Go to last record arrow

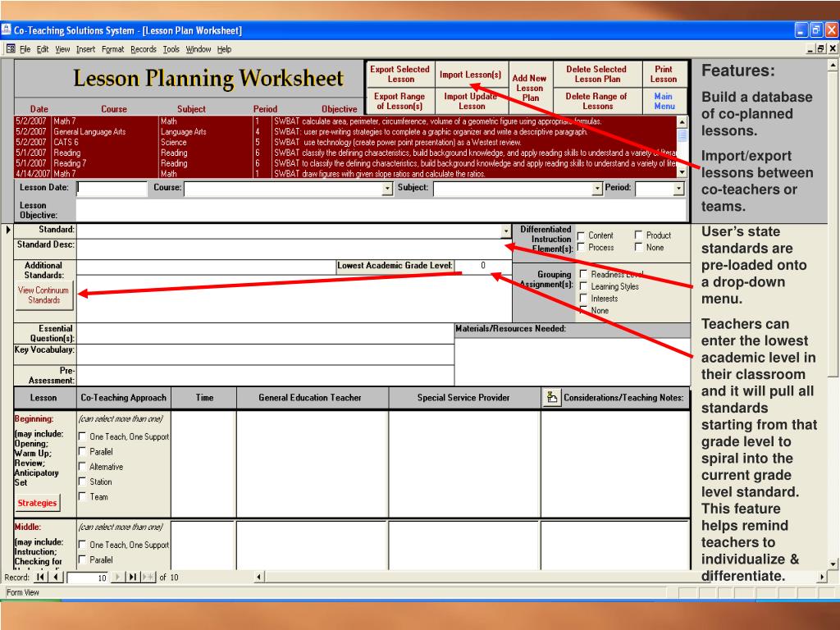coord(132,577)
